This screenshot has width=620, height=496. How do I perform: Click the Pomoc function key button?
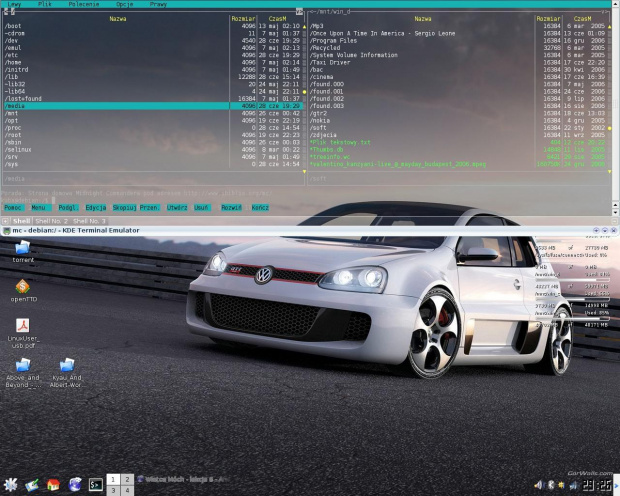13,208
